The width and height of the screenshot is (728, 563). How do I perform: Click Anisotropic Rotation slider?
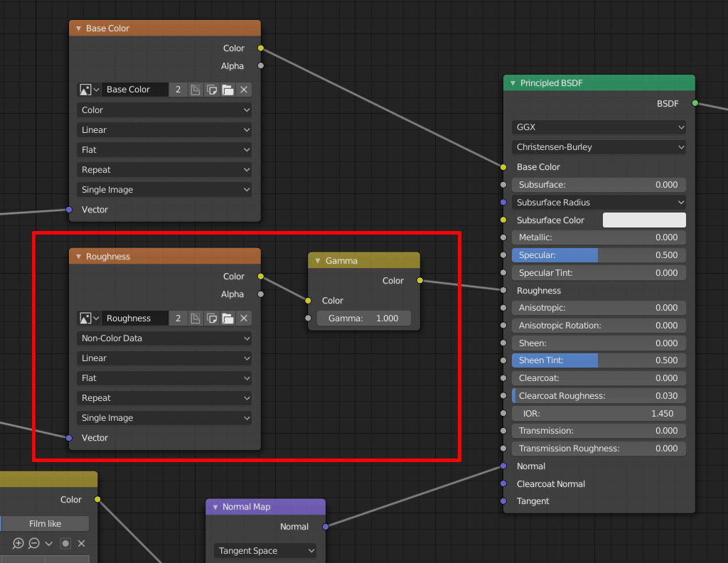coord(599,326)
